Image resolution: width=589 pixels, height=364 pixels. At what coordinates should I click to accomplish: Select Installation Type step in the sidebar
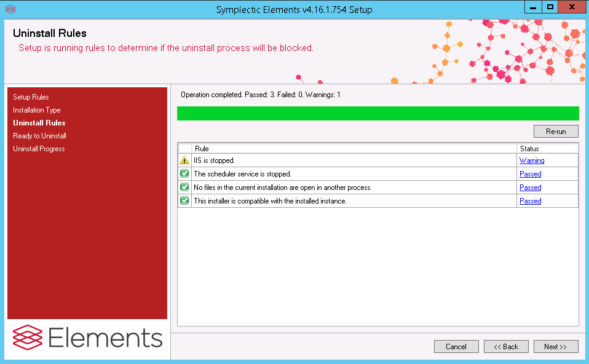[37, 110]
